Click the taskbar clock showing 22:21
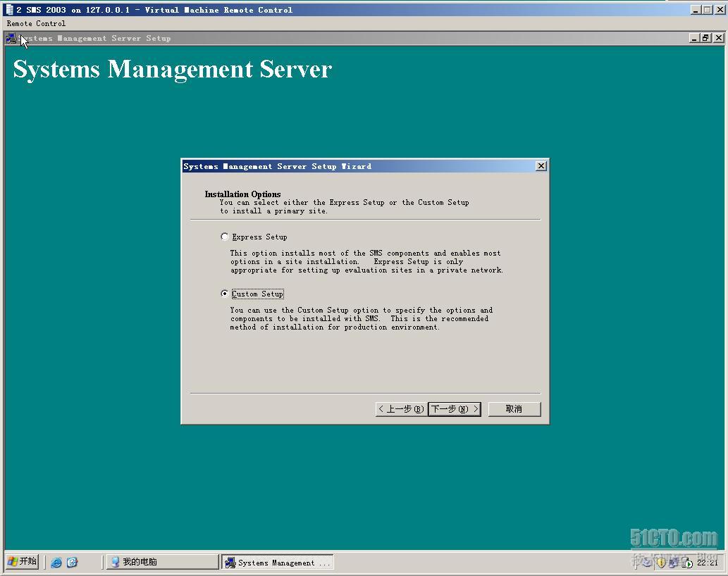The height and width of the screenshot is (576, 728). click(x=707, y=563)
